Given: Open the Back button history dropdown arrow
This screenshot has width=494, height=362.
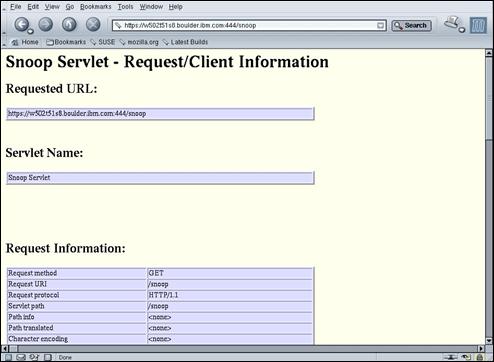Looking at the screenshot, I should (31, 31).
